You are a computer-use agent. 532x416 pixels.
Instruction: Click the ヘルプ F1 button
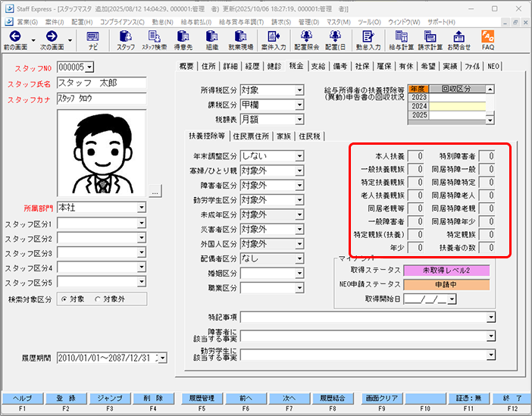click(23, 399)
